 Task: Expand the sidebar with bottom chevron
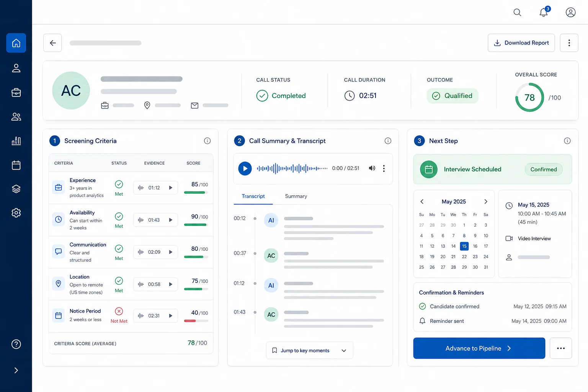16,370
